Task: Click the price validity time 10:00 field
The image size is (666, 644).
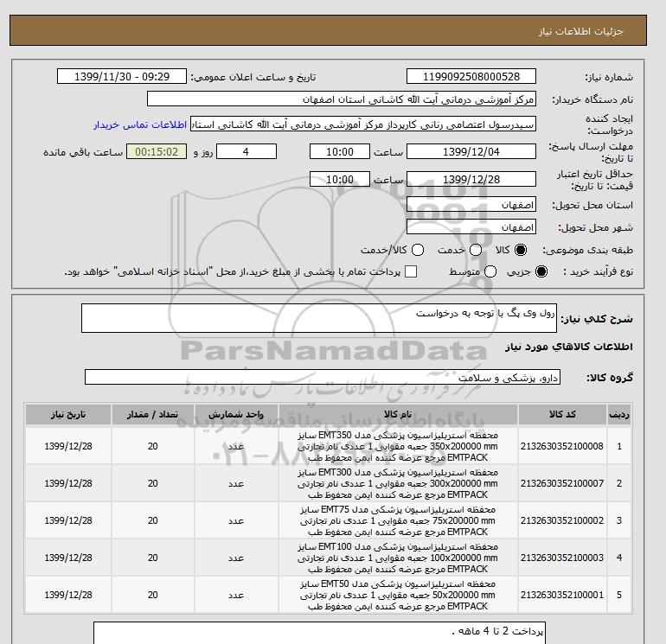Action: [x=340, y=179]
